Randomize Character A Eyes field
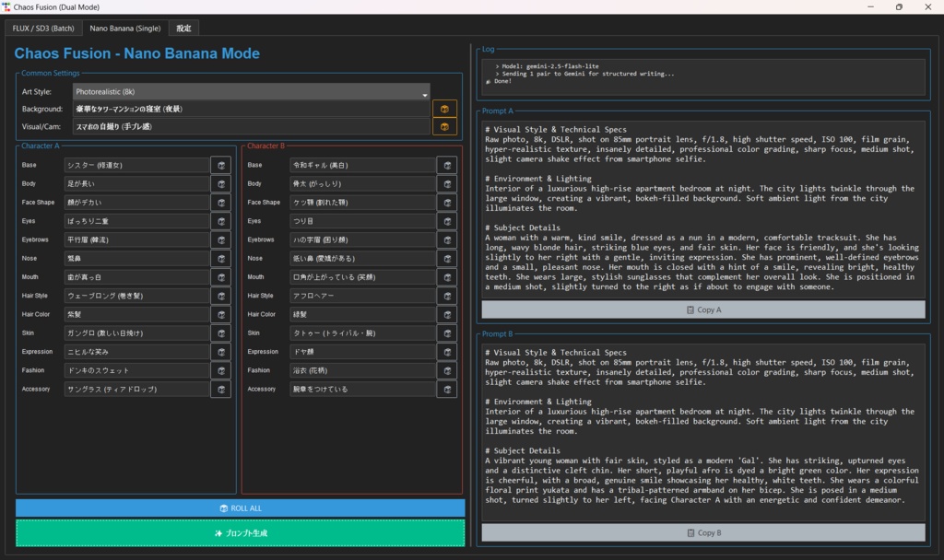The width and height of the screenshot is (944, 560). click(x=221, y=221)
